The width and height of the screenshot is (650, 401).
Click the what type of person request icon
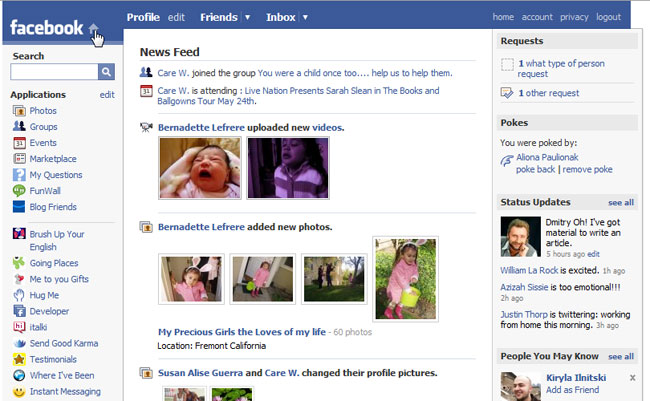click(x=507, y=65)
